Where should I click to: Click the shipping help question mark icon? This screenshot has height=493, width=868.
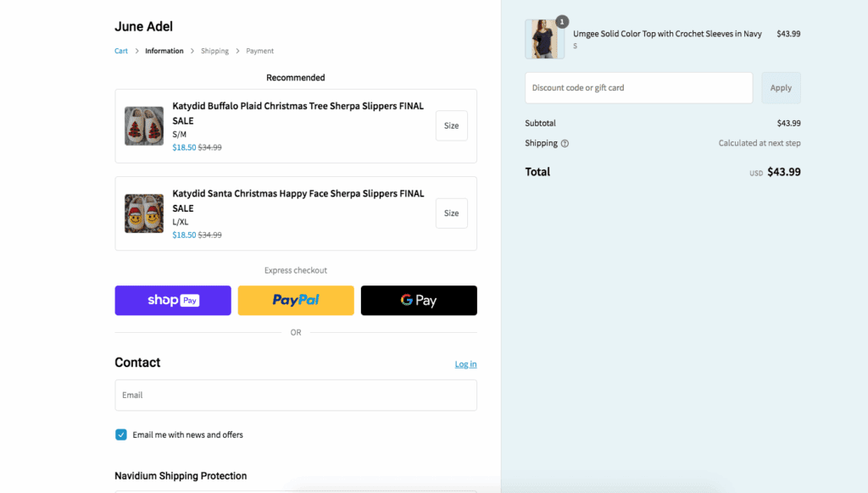coord(565,143)
